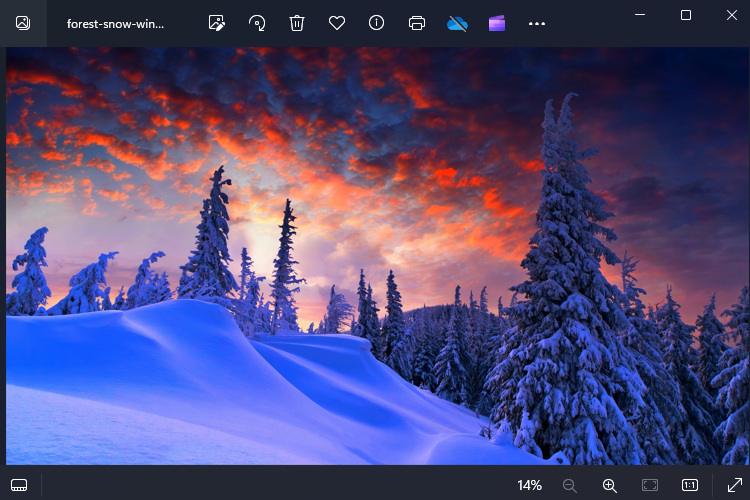Zoom out with the minus magnifier
This screenshot has width=750, height=500.
click(569, 486)
